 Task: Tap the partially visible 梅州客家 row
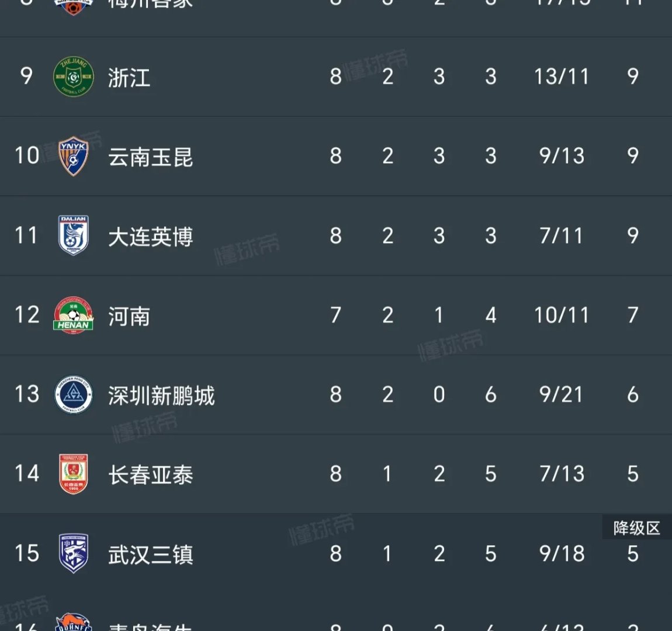point(336,18)
